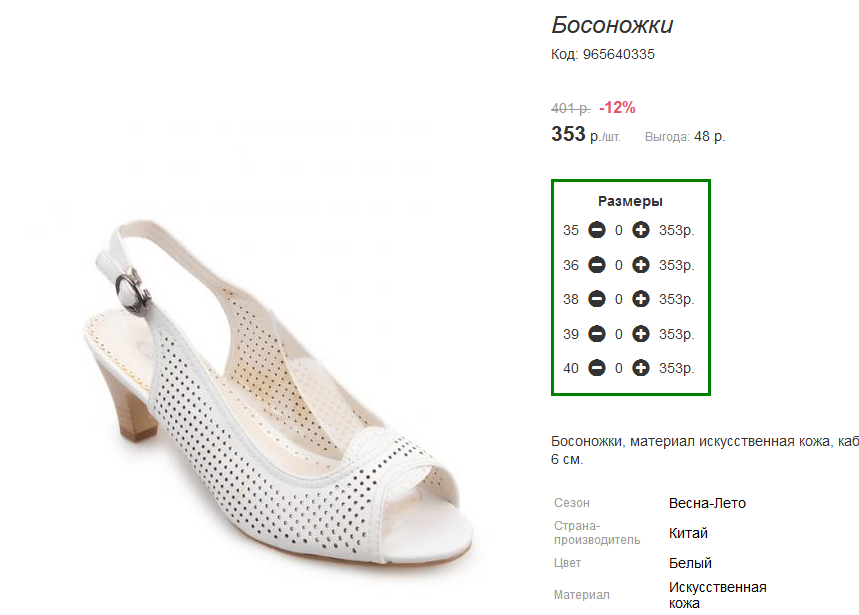The height and width of the screenshot is (615, 859).
Task: Click the product code 965640335
Action: [618, 55]
